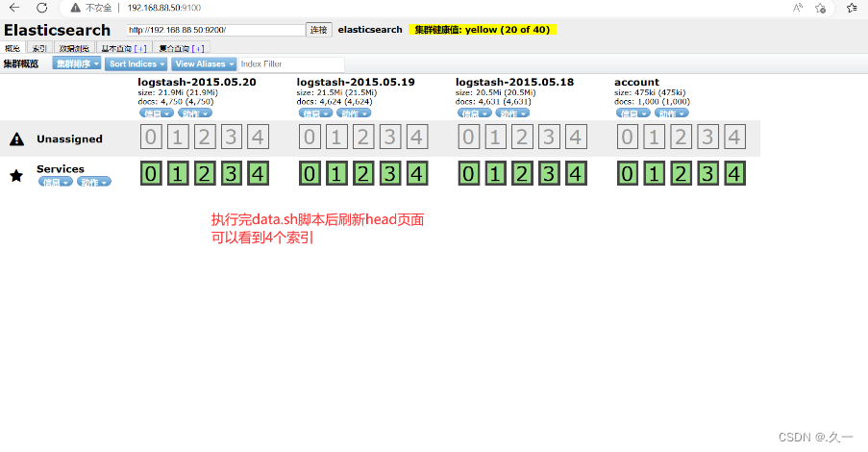Screen dimensions: 868x452
Task: Open 信息 dropdown under Services node
Action: pyautogui.click(x=56, y=182)
